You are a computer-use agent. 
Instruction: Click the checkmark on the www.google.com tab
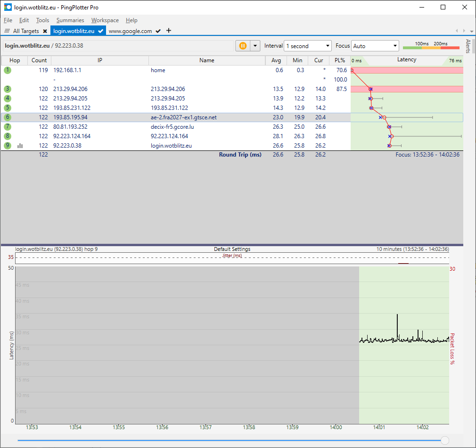click(158, 31)
